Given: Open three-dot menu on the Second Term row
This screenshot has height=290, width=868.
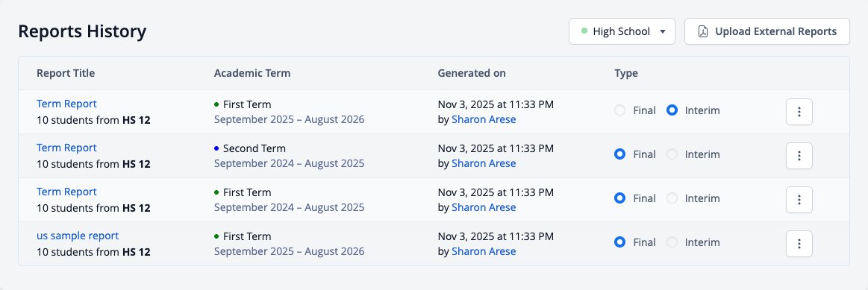Looking at the screenshot, I should pyautogui.click(x=799, y=156).
